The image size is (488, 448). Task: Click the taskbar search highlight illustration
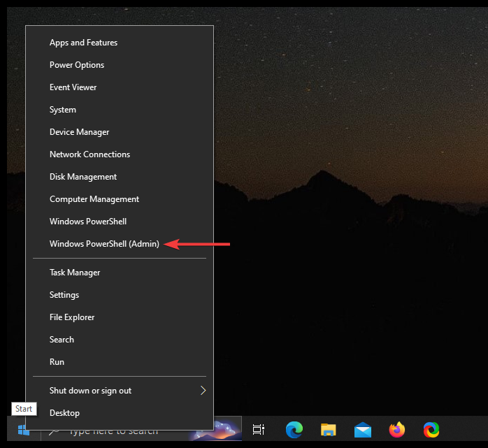point(228,431)
